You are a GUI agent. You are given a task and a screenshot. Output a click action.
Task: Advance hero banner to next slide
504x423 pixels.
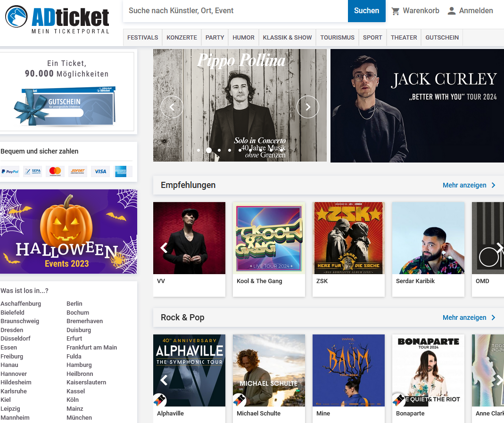[x=308, y=107]
